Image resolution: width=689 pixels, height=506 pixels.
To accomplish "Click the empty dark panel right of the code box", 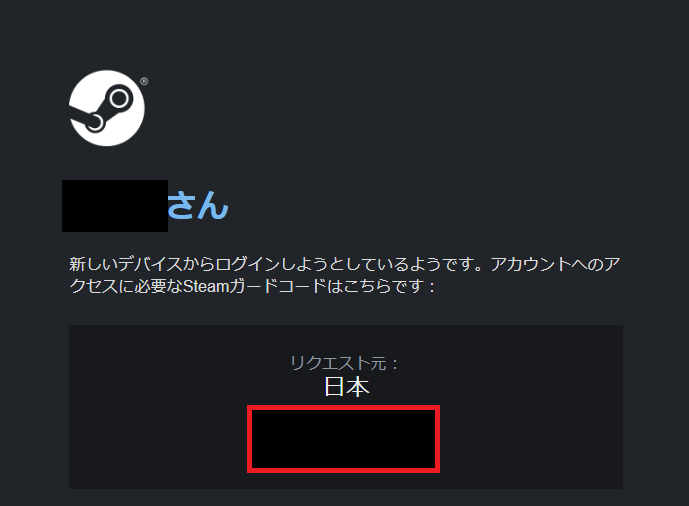I will (532, 439).
